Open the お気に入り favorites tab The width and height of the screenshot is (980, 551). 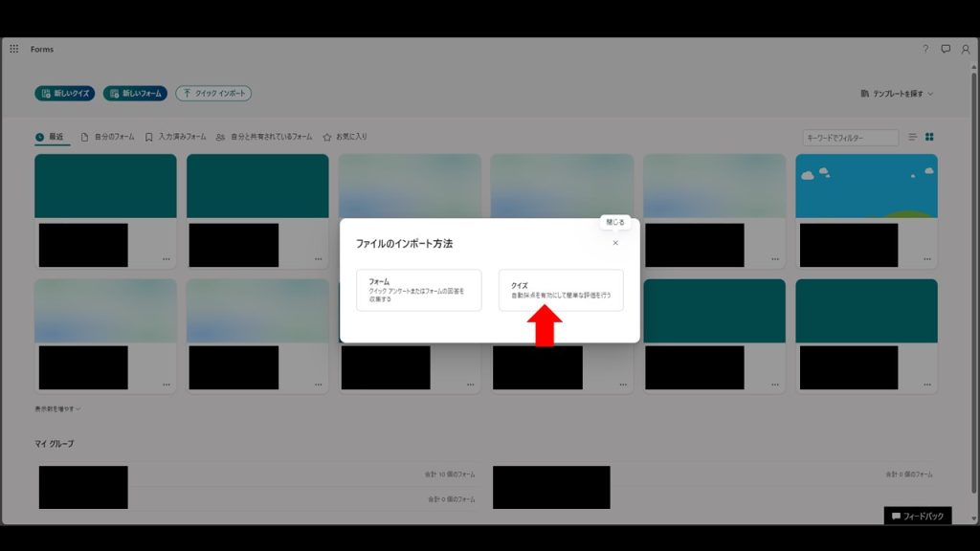coord(345,137)
